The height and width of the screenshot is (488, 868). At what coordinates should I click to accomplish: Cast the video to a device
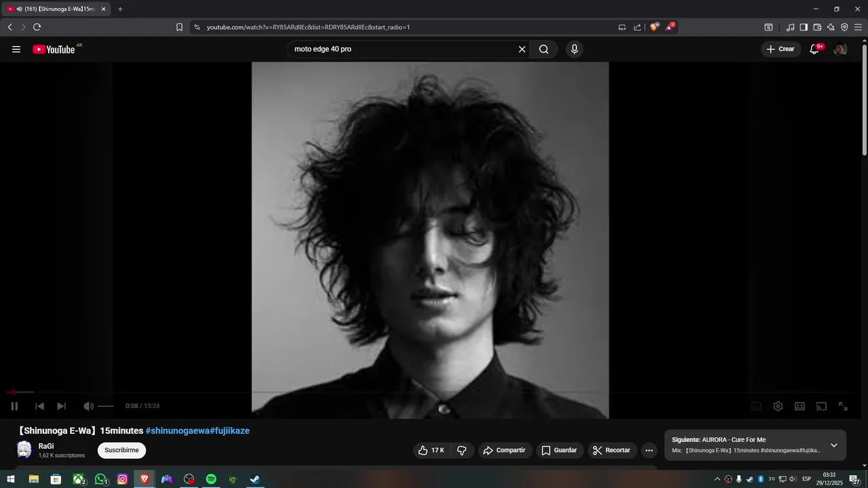tap(821, 406)
